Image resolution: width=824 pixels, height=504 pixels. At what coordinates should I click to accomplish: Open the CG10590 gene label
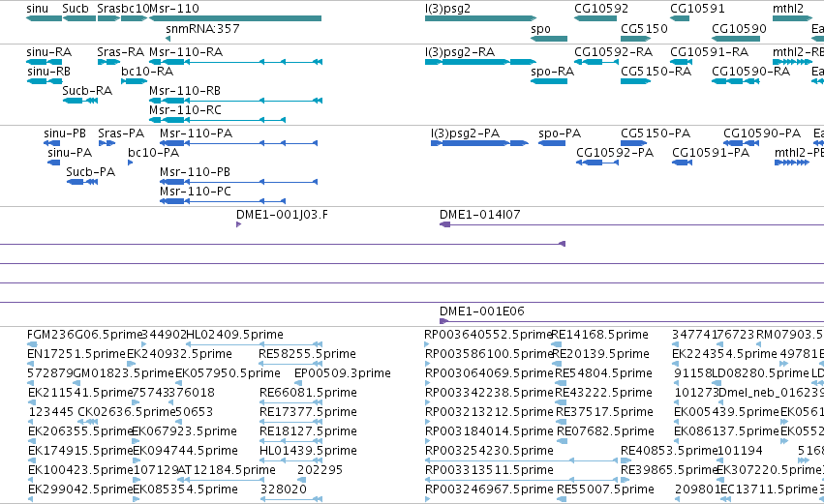point(739,29)
